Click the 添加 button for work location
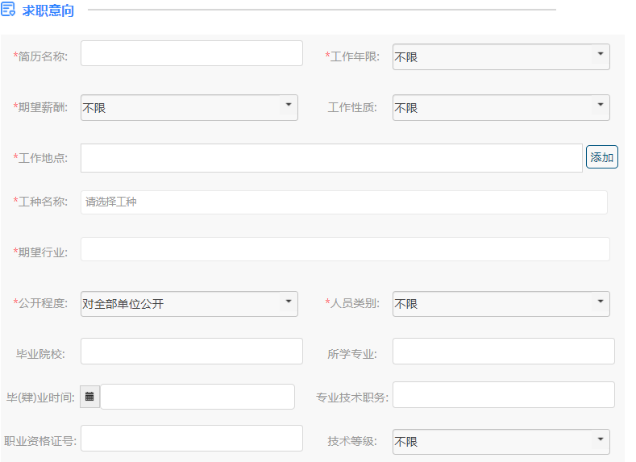 [602, 157]
